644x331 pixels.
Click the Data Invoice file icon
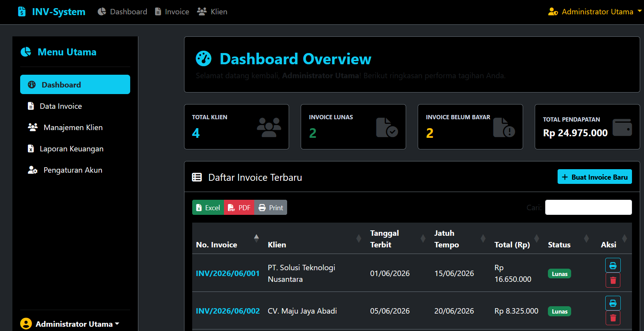point(31,106)
